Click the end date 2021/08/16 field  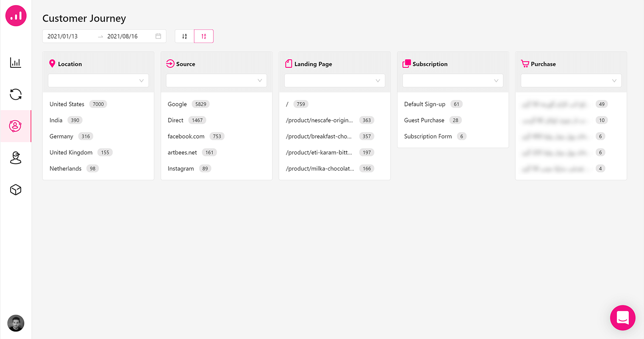122,36
